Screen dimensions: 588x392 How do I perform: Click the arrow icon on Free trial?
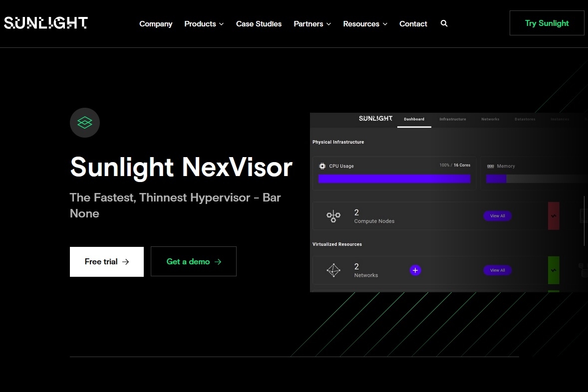pyautogui.click(x=126, y=262)
